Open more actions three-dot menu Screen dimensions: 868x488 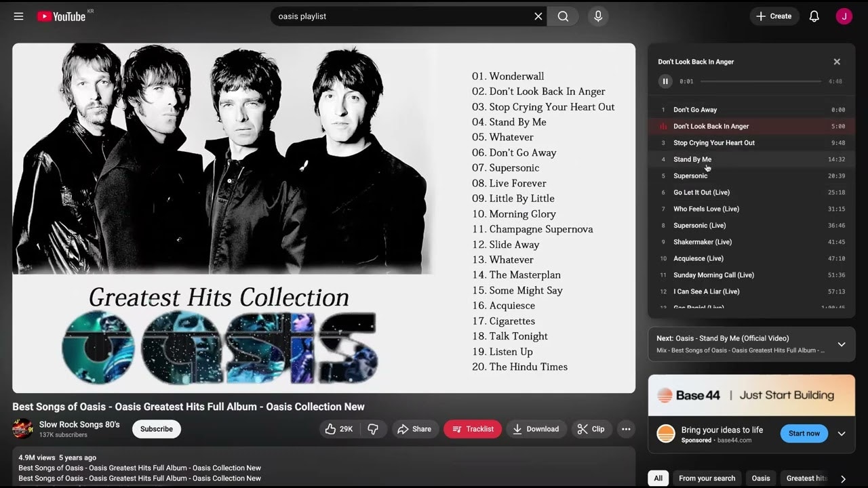coord(626,429)
